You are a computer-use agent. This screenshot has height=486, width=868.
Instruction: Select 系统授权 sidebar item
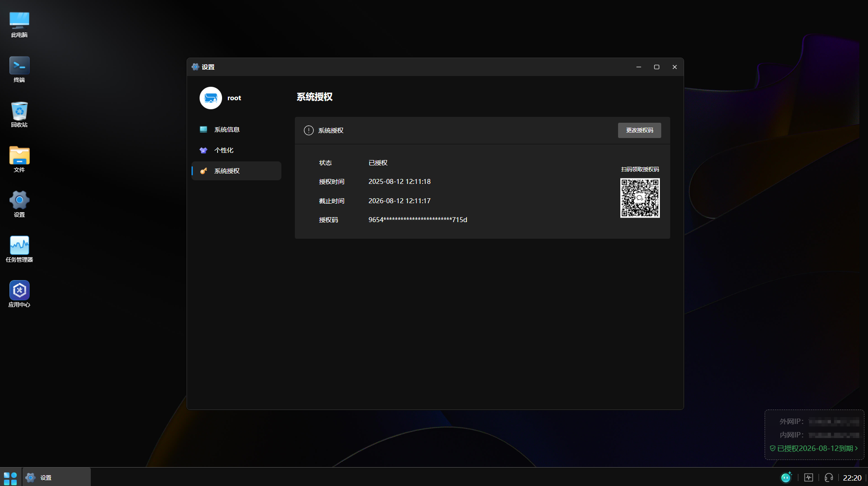[227, 171]
